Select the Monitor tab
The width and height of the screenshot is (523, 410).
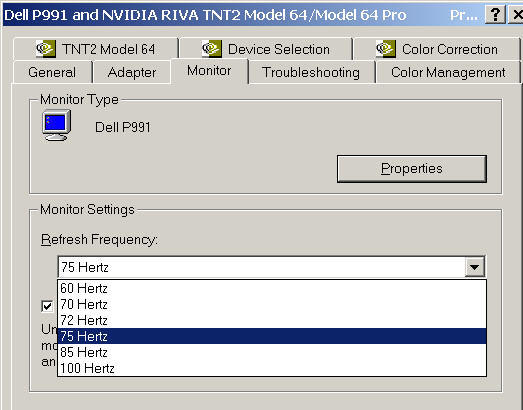coord(209,71)
